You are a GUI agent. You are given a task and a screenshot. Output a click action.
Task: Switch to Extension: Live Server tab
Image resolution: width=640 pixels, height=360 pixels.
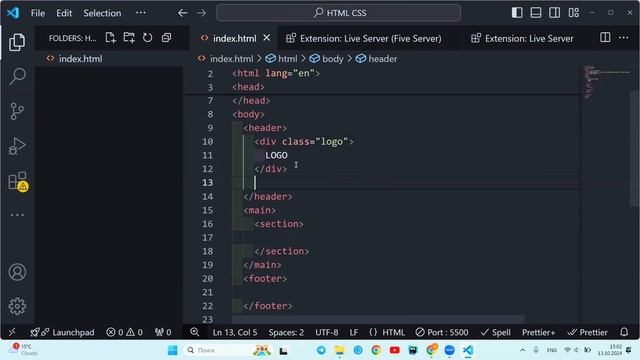529,38
